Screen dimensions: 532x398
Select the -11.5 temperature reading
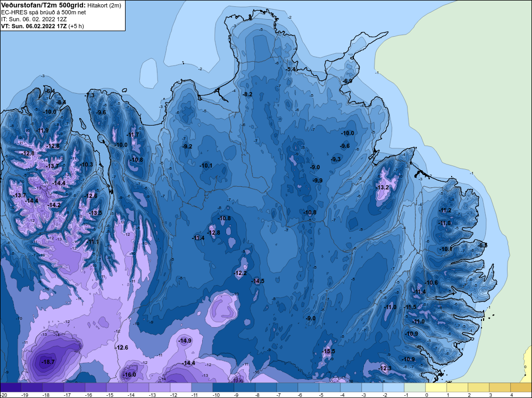[x=410, y=307]
